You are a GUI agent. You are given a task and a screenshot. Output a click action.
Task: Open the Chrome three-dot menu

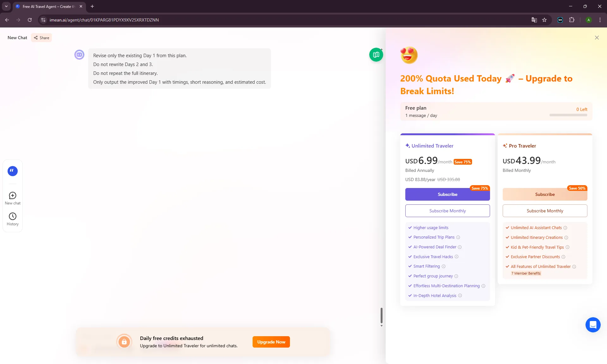pyautogui.click(x=600, y=20)
